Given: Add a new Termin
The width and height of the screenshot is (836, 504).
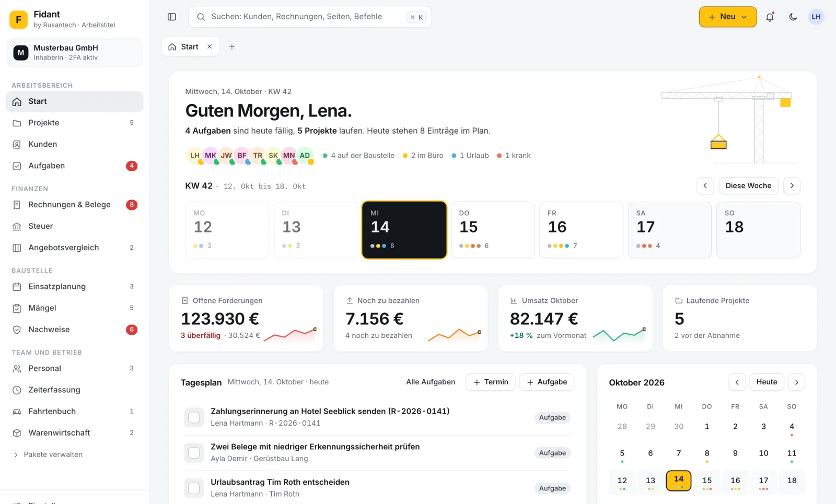Looking at the screenshot, I should coord(491,382).
